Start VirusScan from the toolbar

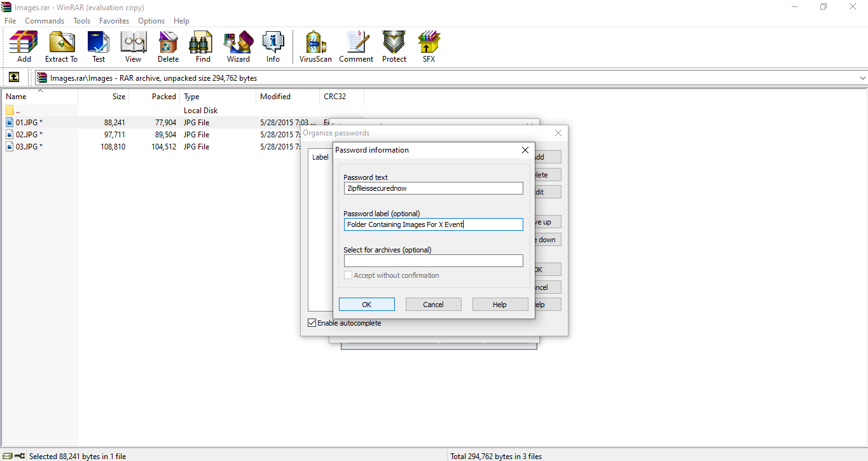pyautogui.click(x=316, y=47)
